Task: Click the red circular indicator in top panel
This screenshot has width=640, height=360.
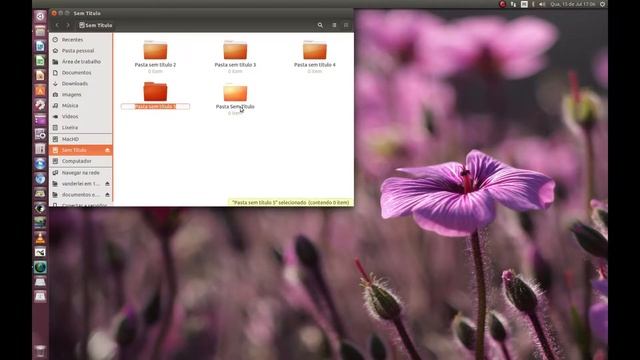Action: point(502,4)
